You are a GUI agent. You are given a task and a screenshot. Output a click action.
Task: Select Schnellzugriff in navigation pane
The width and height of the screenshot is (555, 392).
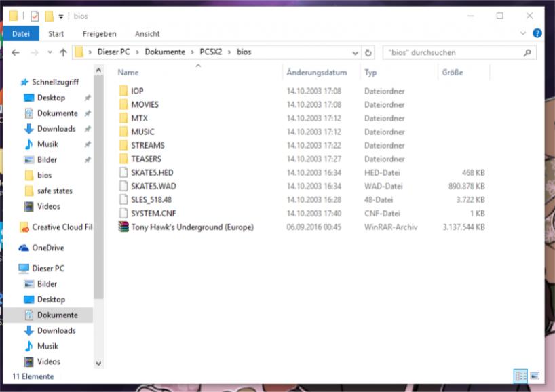(55, 82)
